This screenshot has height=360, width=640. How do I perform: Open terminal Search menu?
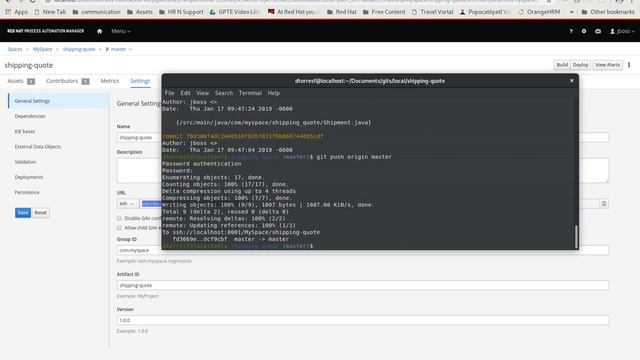tap(224, 93)
